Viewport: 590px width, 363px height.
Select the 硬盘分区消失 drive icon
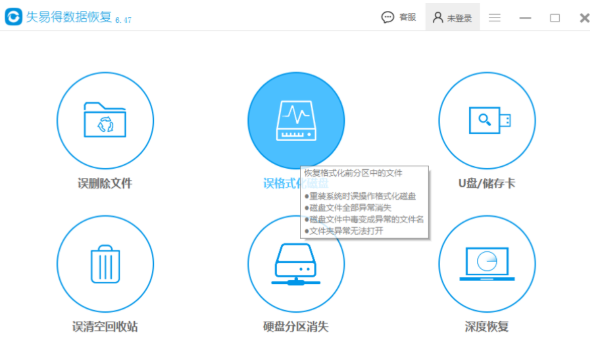tap(296, 264)
